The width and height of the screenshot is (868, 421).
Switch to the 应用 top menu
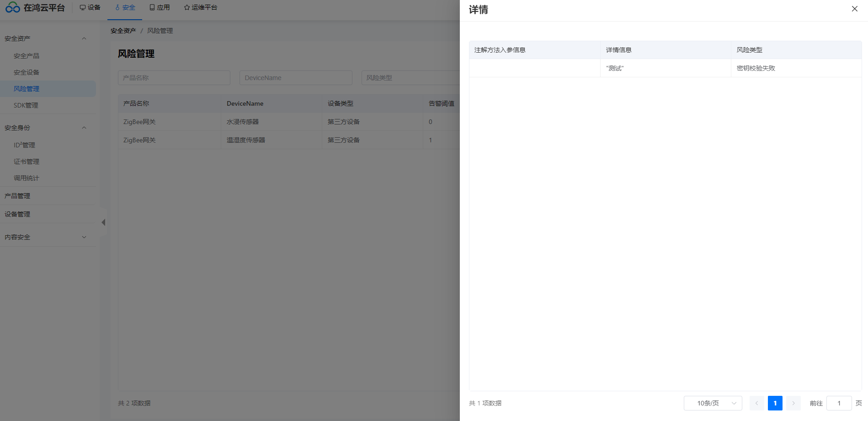click(160, 7)
